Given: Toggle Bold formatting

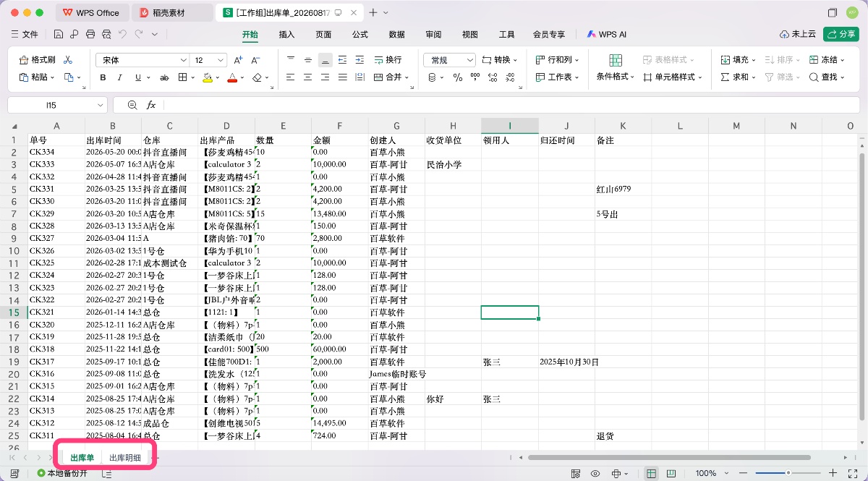Looking at the screenshot, I should [103, 77].
